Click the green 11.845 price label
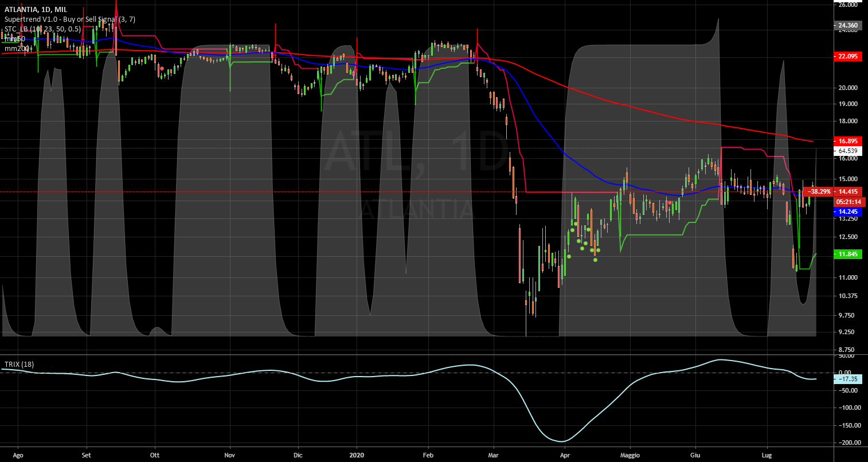The width and height of the screenshot is (868, 462). pyautogui.click(x=848, y=254)
